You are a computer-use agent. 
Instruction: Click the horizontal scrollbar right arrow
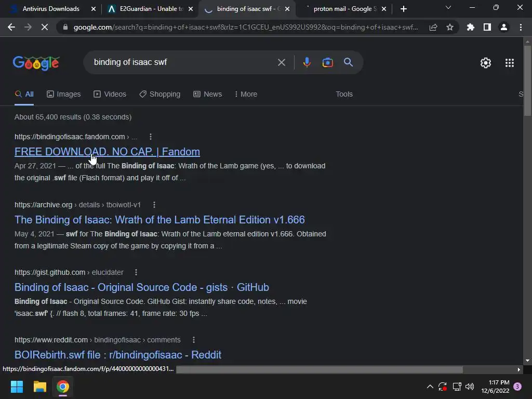[x=519, y=369]
